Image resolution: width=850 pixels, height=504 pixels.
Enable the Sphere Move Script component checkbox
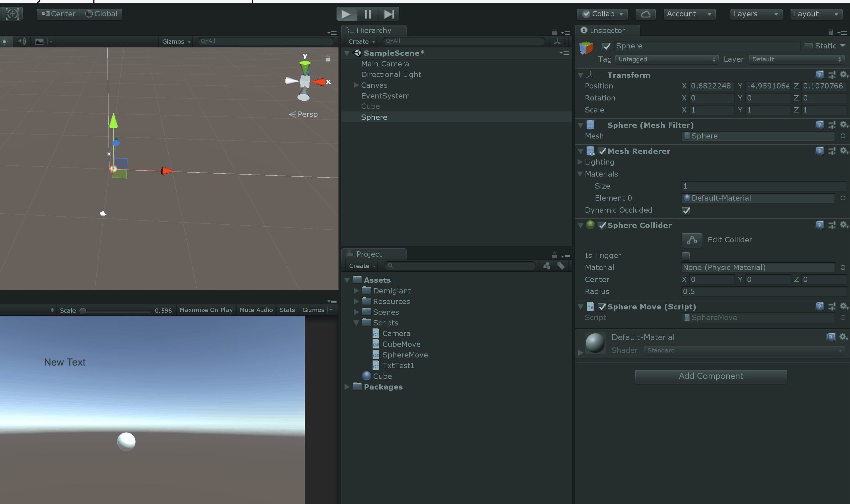click(602, 307)
